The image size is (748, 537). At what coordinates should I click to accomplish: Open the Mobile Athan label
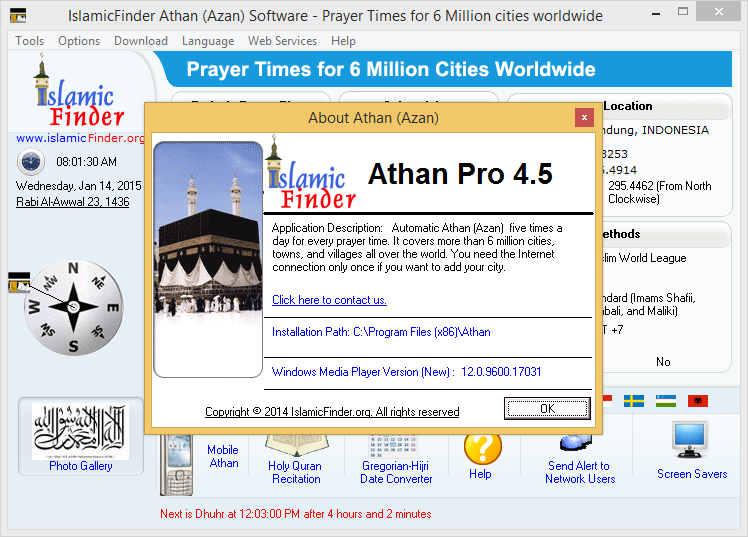(223, 456)
